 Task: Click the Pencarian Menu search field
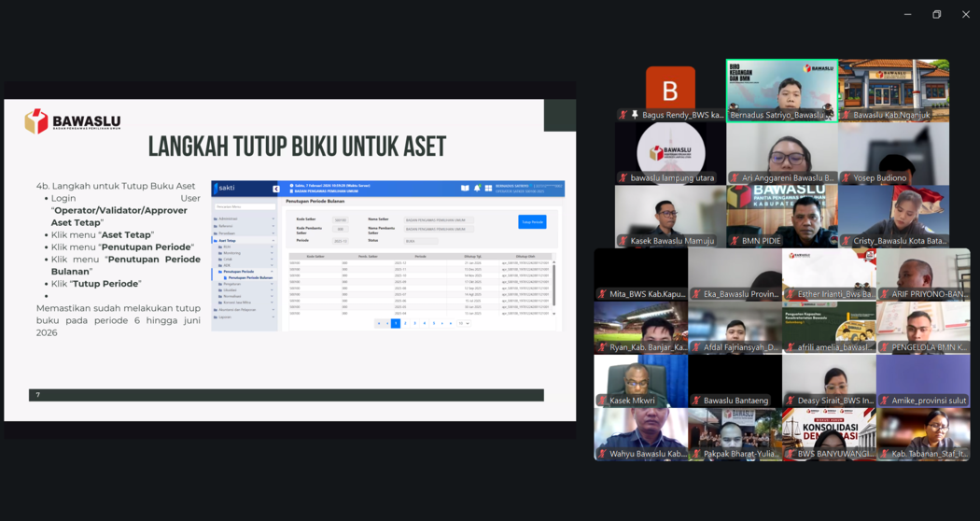click(x=245, y=206)
